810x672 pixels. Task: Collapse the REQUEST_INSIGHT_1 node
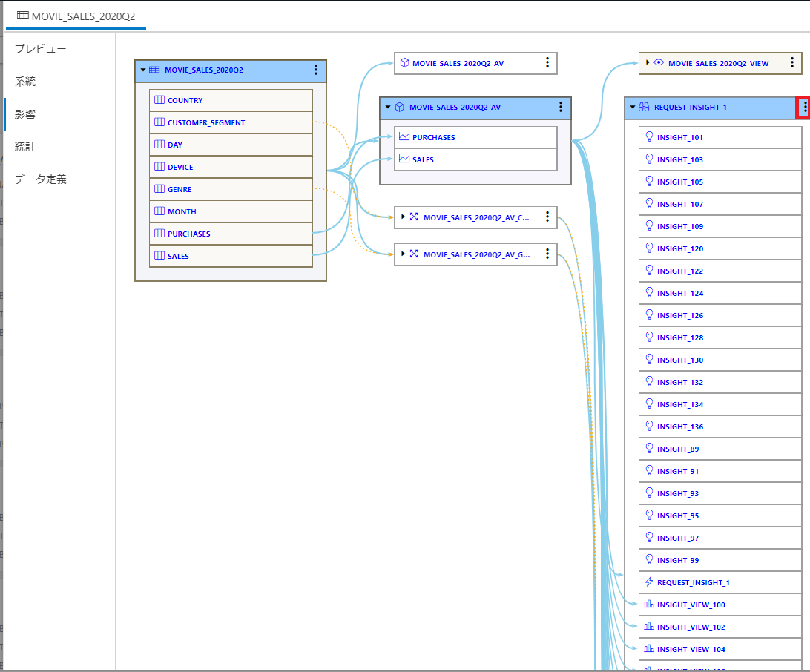633,108
